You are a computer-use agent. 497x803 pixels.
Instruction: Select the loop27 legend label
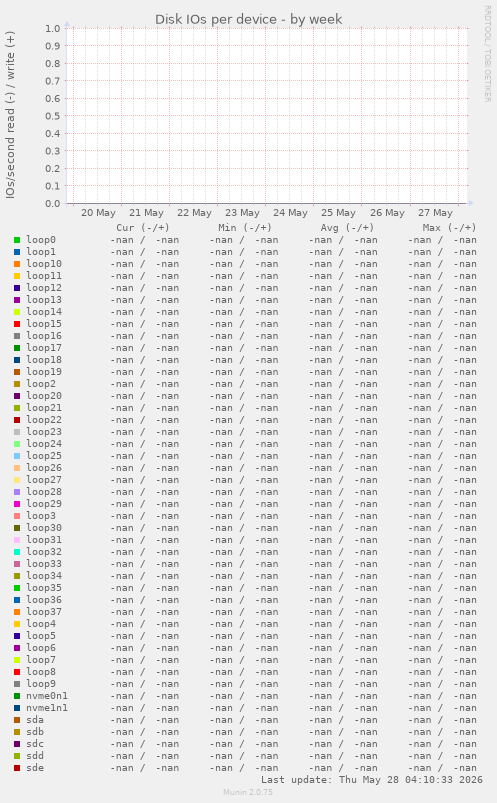44,480
